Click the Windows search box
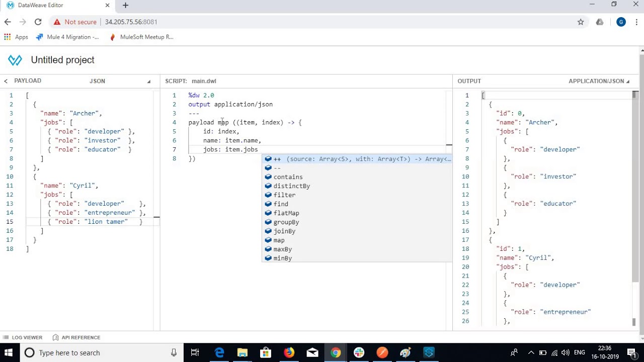 coord(101,352)
